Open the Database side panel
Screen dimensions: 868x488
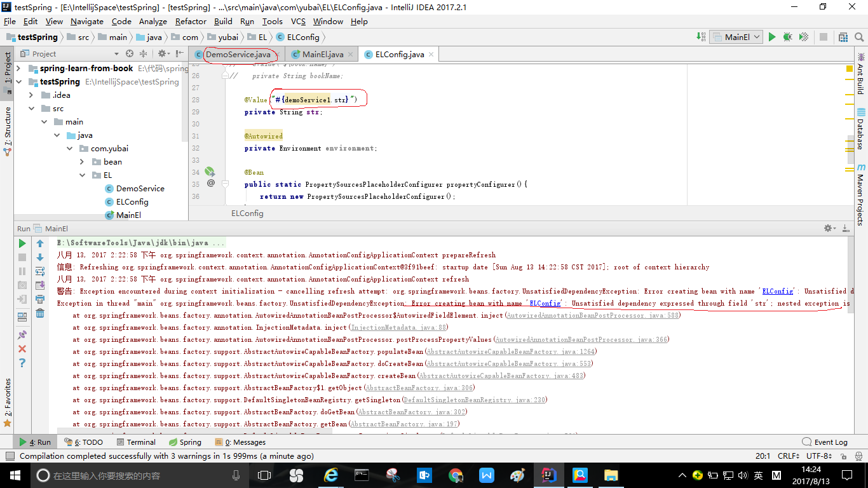[860, 130]
